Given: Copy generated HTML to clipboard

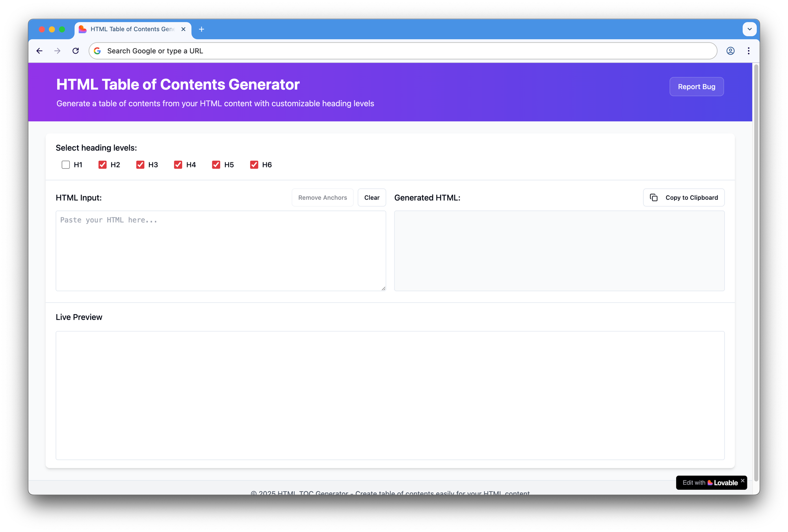Looking at the screenshot, I should point(684,197).
